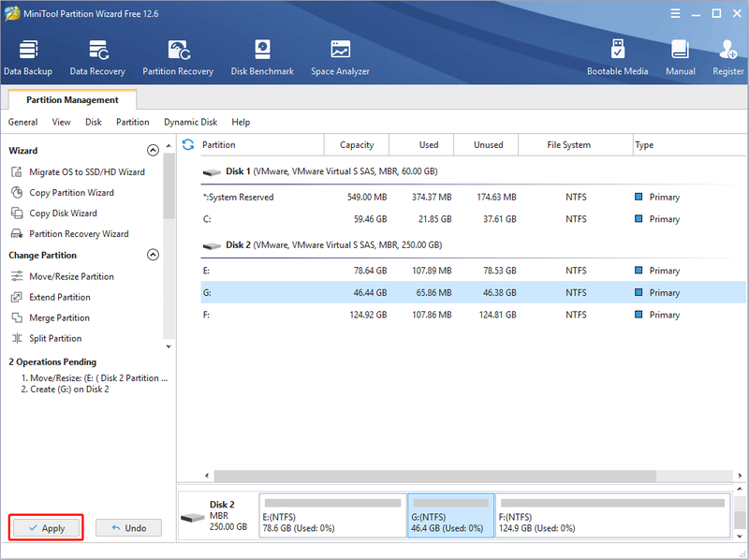Open the Space Analyzer tool
The width and height of the screenshot is (749, 560).
click(340, 58)
